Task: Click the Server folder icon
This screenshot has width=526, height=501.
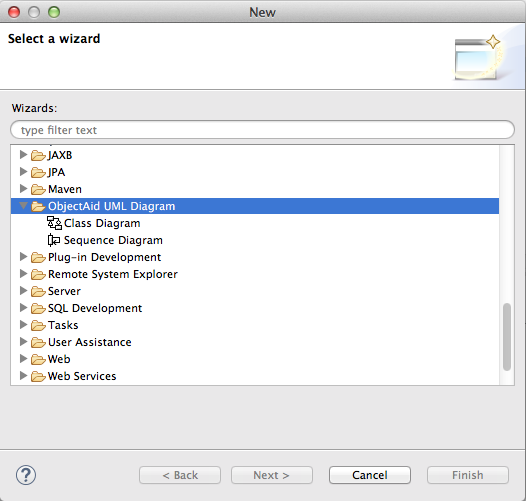Action: point(38,291)
